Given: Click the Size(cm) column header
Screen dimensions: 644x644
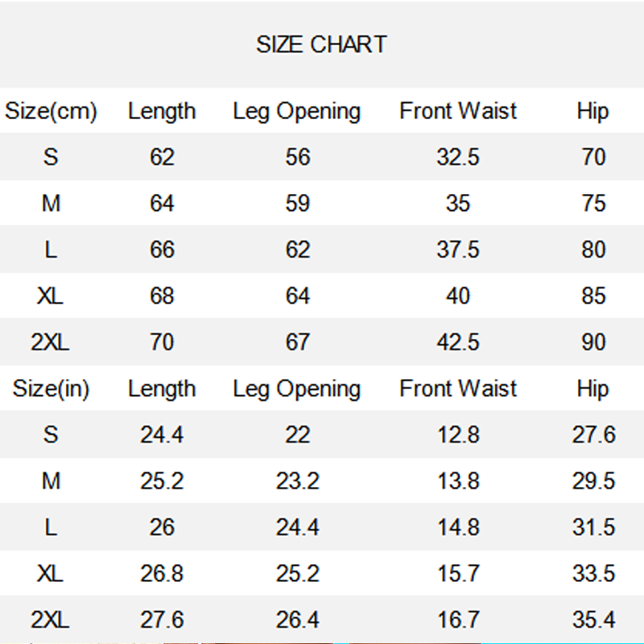Looking at the screenshot, I should [51, 111].
